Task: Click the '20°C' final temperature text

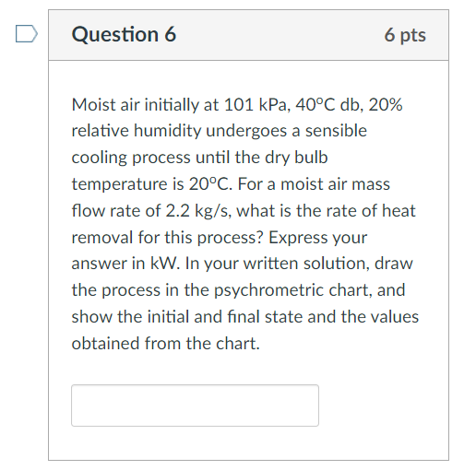Action: point(210,184)
